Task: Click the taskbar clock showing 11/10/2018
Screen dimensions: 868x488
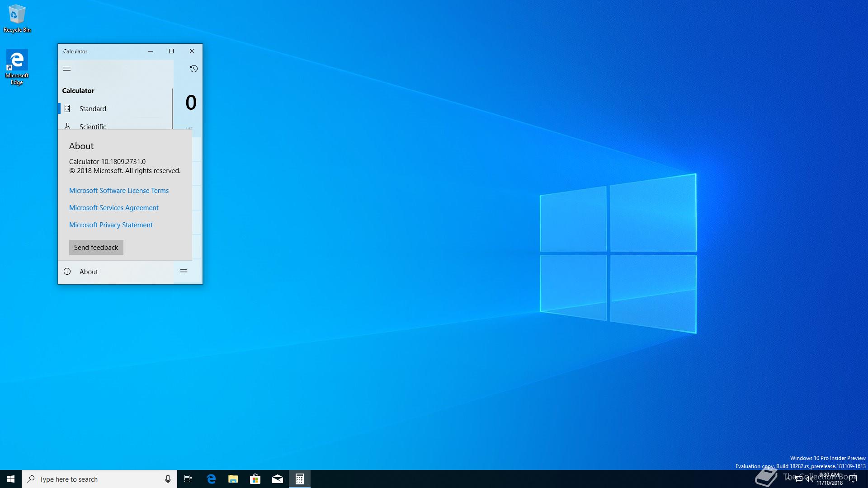Action: 829,479
